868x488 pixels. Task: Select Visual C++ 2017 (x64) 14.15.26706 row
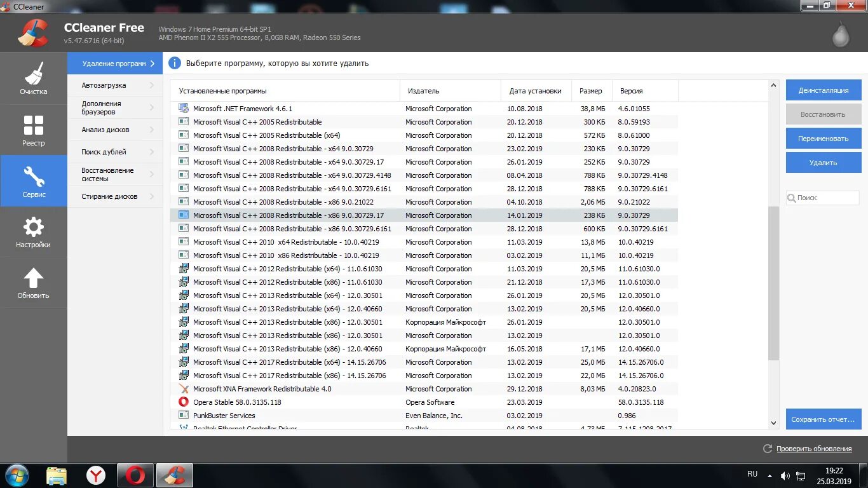424,362
